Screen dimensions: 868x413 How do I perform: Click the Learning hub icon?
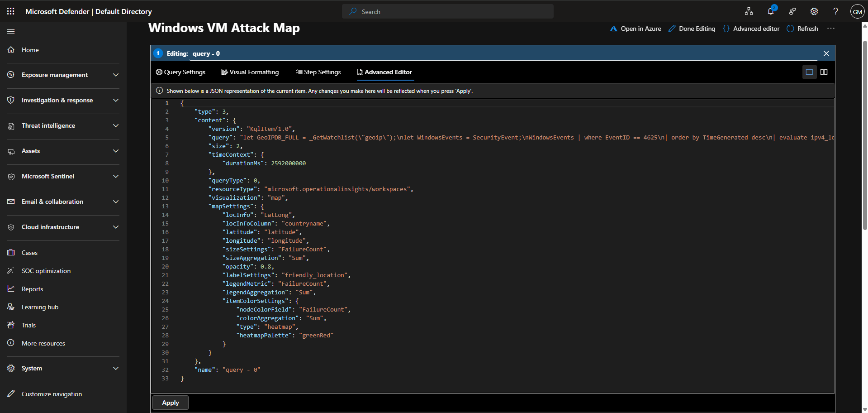click(11, 307)
